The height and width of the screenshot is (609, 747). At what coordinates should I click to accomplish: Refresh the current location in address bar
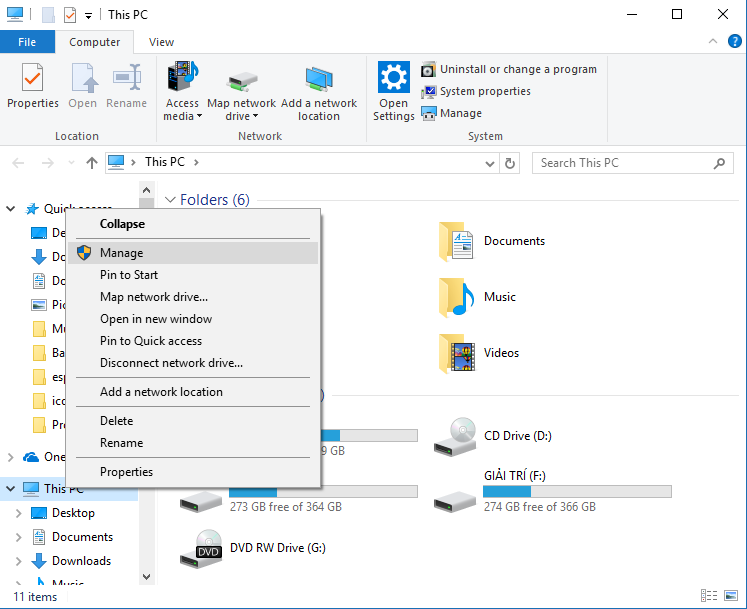(511, 163)
